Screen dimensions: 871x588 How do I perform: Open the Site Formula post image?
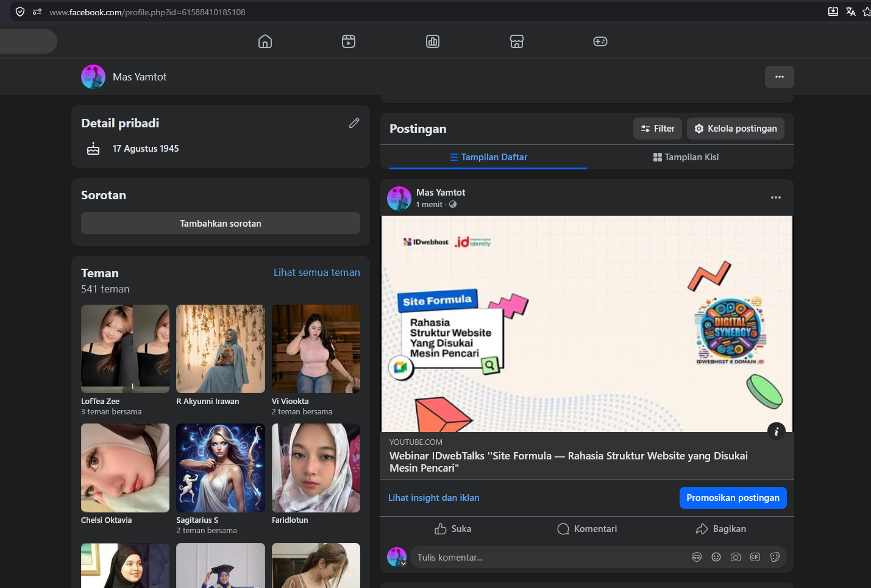587,324
